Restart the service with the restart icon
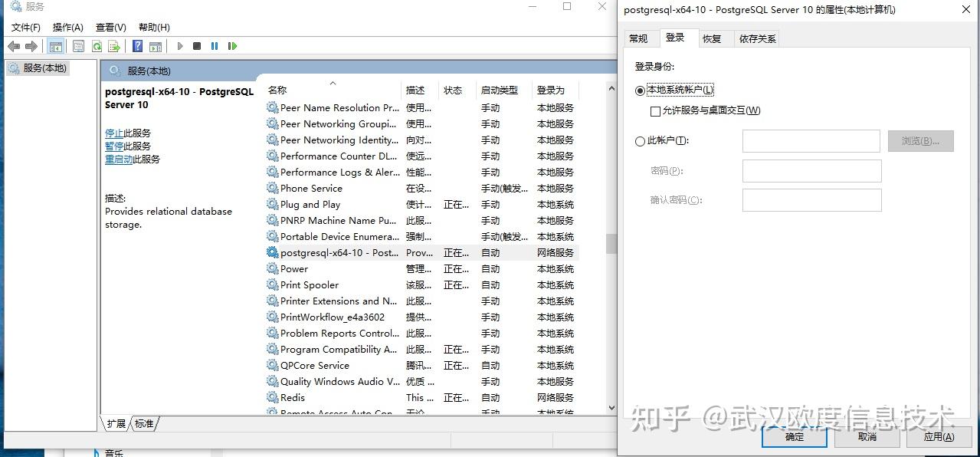This screenshot has height=457, width=980. click(232, 46)
